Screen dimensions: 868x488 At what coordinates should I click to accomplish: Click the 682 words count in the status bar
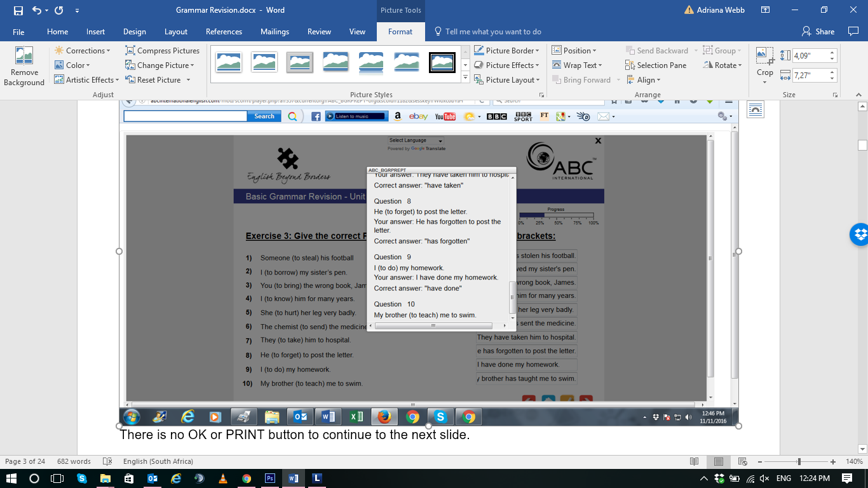pos(74,461)
